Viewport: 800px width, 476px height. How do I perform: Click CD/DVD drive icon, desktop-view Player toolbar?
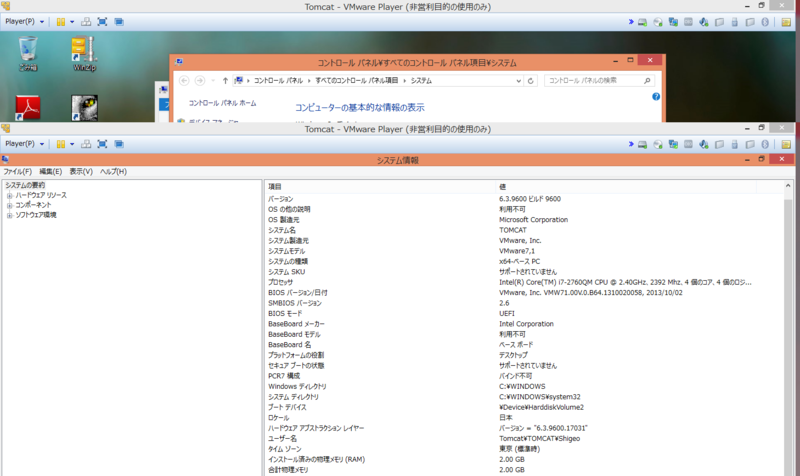(x=658, y=22)
